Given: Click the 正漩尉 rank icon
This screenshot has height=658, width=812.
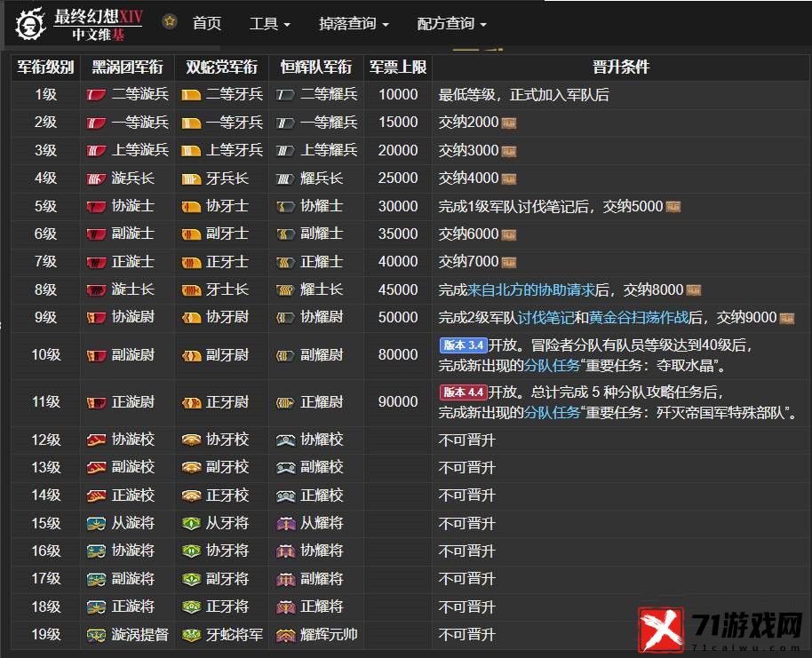Looking at the screenshot, I should click(96, 402).
